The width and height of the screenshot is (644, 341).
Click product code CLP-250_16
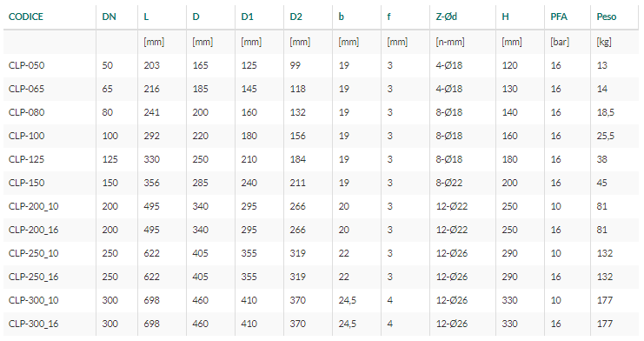[34, 277]
